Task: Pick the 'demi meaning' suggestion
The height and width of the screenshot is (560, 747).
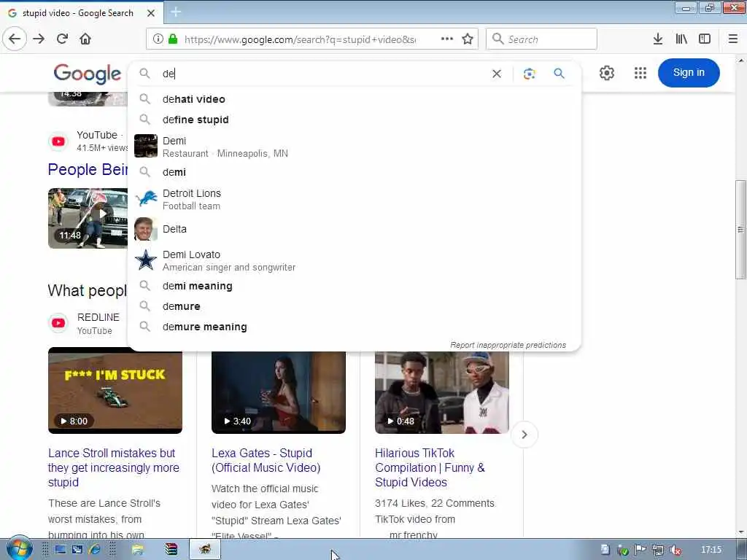Action: point(355,286)
